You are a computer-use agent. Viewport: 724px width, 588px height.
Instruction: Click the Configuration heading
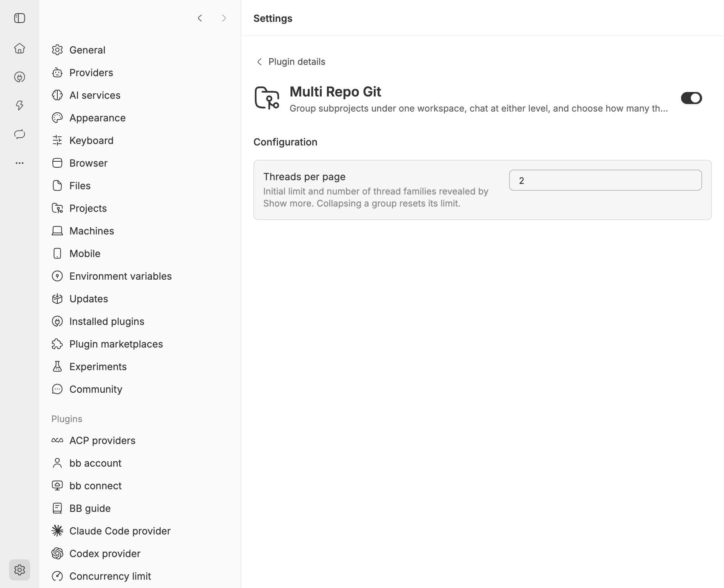(x=285, y=142)
